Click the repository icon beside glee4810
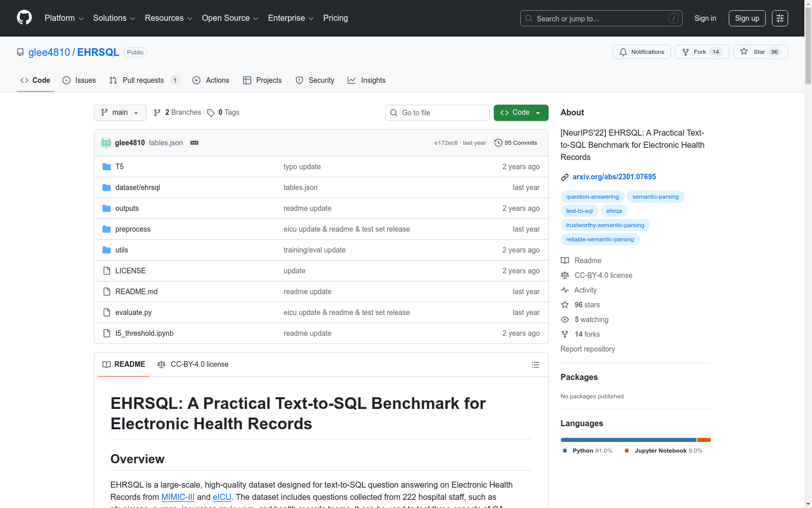812x508 pixels. pyautogui.click(x=20, y=52)
